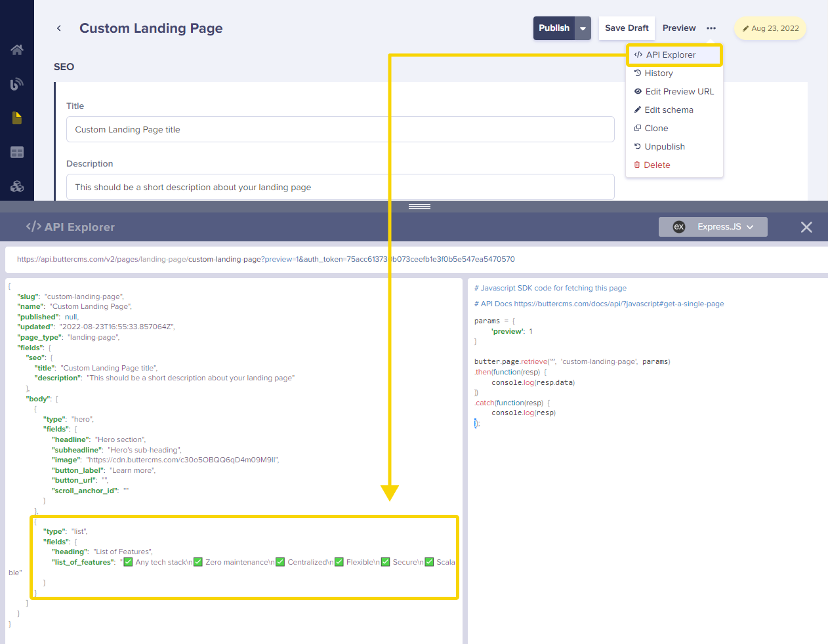Open the Express.JS language dropdown
Viewport: 828px width, 644px height.
(x=713, y=227)
